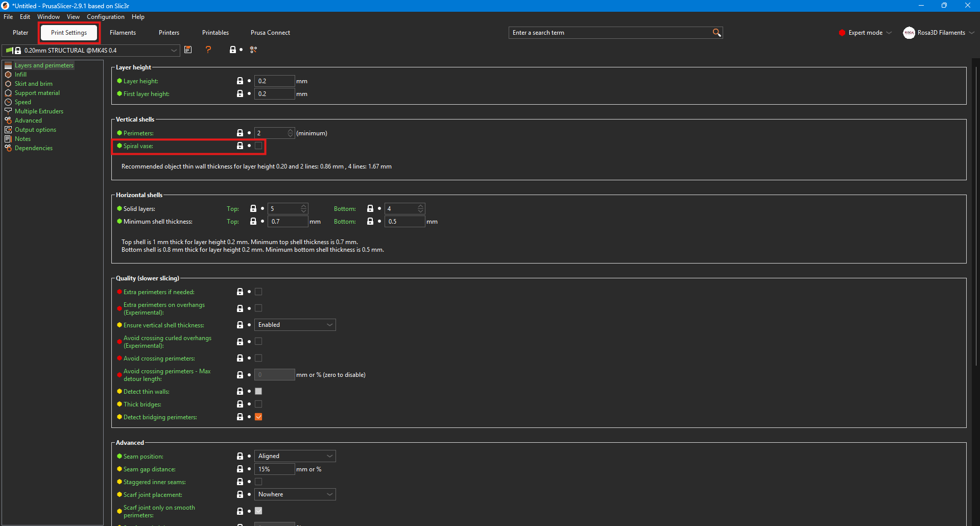This screenshot has width=980, height=526.
Task: Open the Window menu
Action: pyautogui.click(x=49, y=17)
